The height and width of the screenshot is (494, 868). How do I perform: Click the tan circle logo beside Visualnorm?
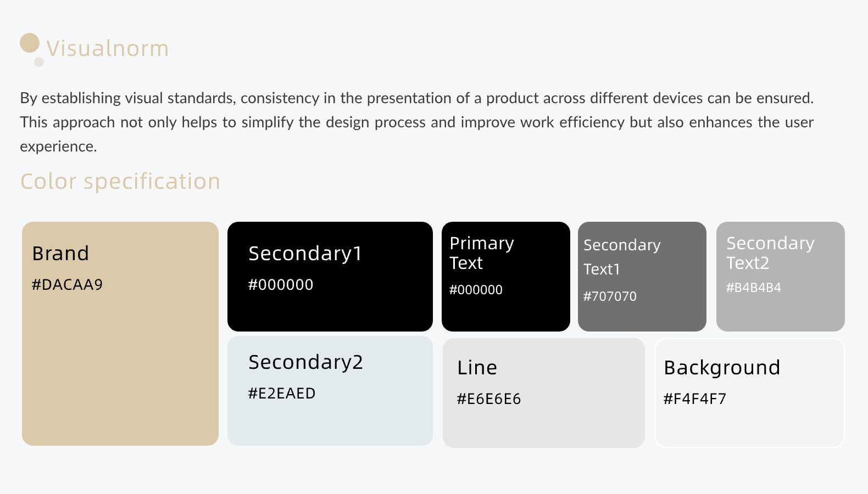point(30,43)
